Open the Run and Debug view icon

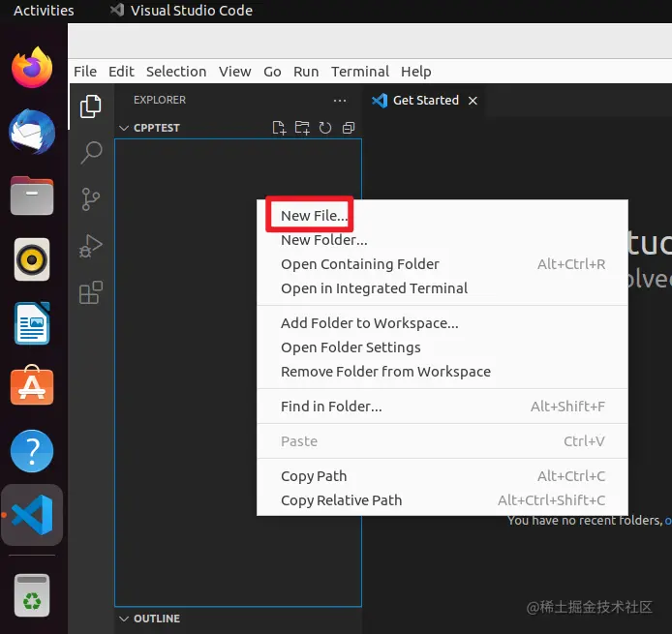[x=90, y=246]
